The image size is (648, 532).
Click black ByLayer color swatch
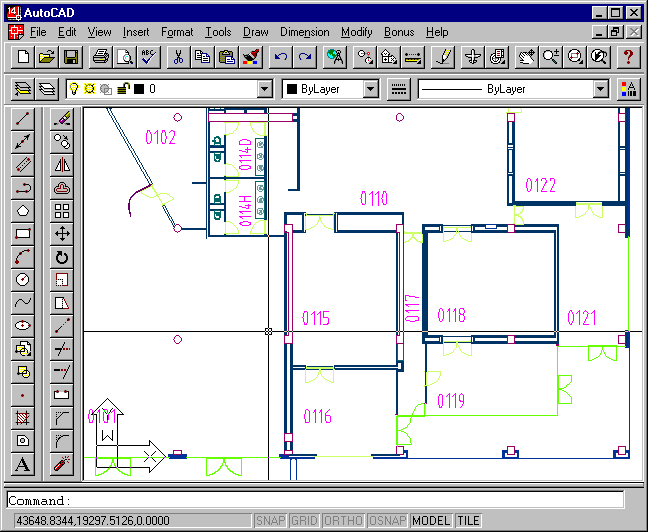(292, 89)
